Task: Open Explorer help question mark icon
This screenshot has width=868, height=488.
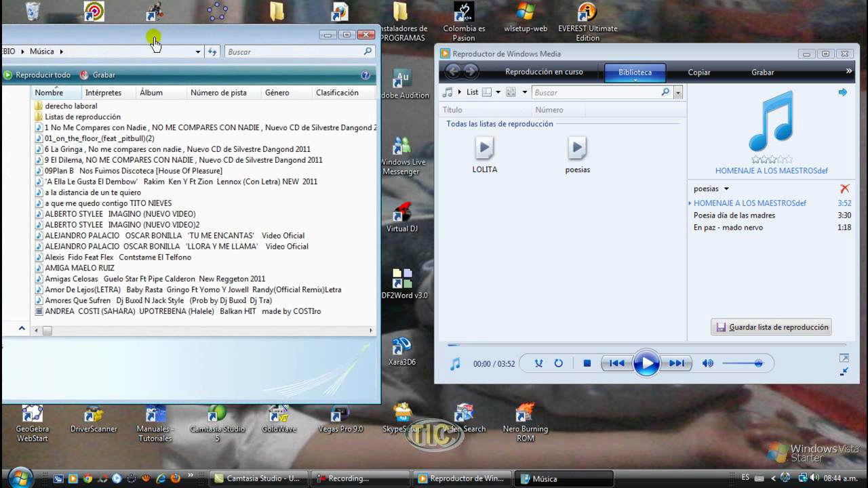Action: tap(366, 75)
